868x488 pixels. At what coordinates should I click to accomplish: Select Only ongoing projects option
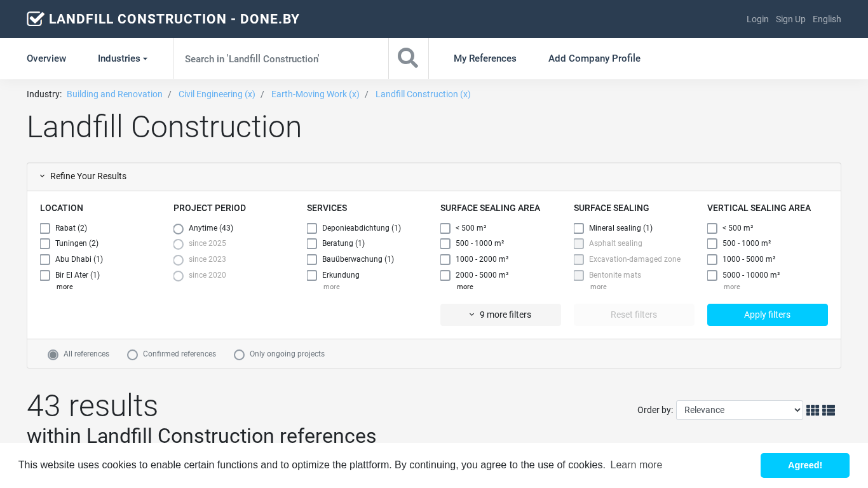240,355
